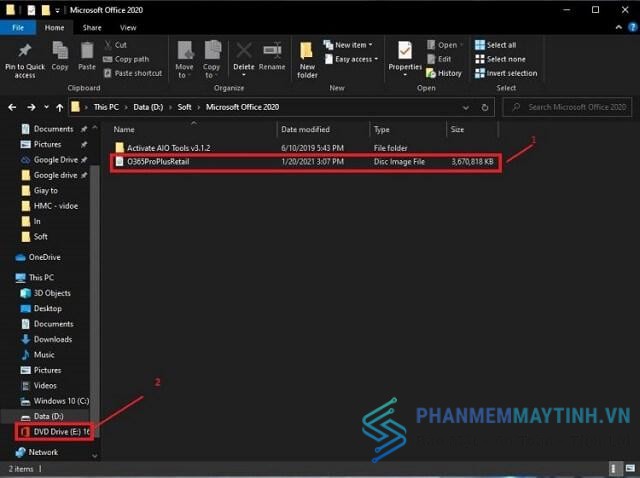The image size is (640, 478).
Task: Go forward with right arrow
Action: (31, 107)
